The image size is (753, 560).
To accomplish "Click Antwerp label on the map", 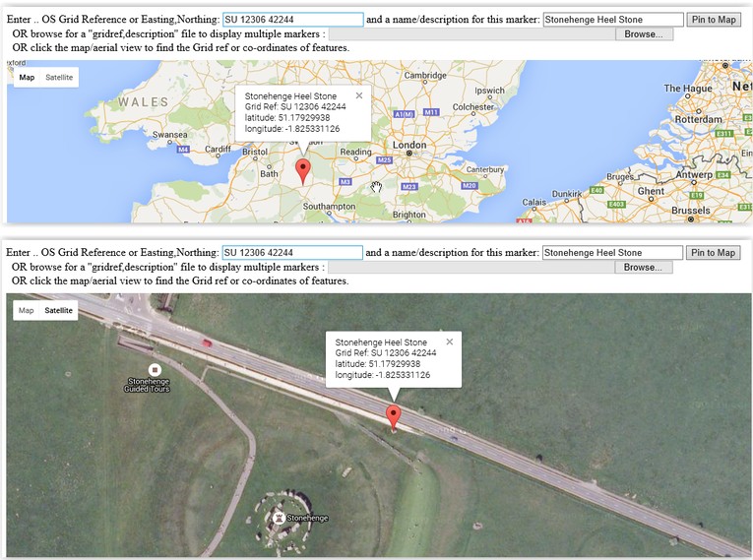I will (x=694, y=174).
